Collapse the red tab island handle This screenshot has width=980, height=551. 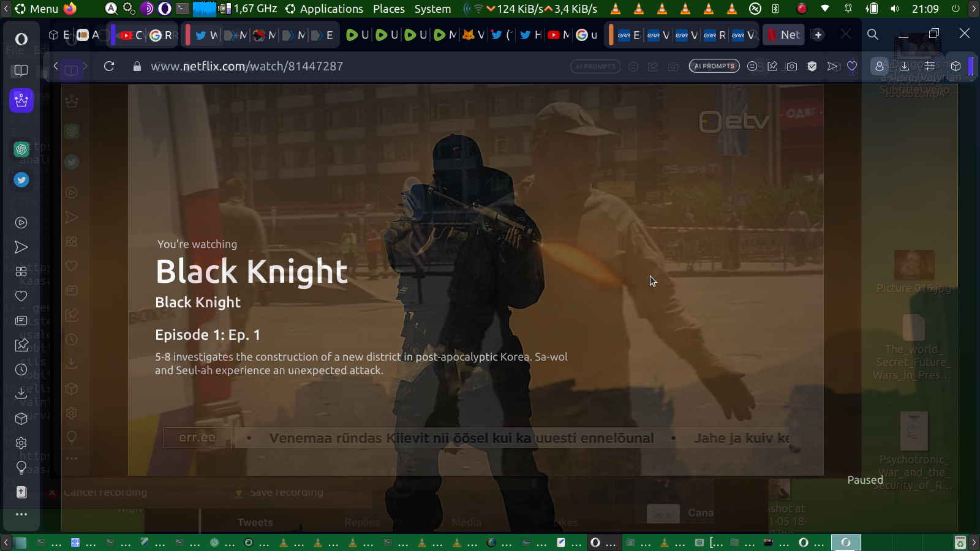click(x=187, y=35)
